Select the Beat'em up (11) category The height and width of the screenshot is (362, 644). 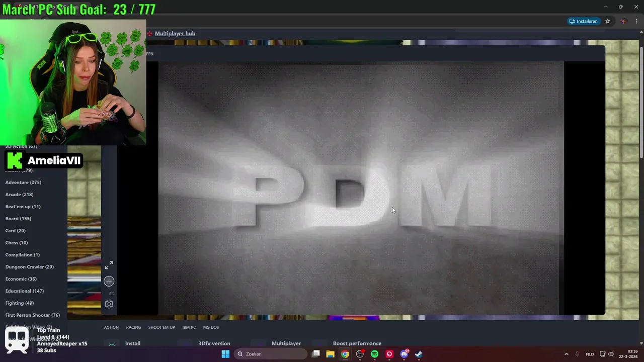[23, 207]
